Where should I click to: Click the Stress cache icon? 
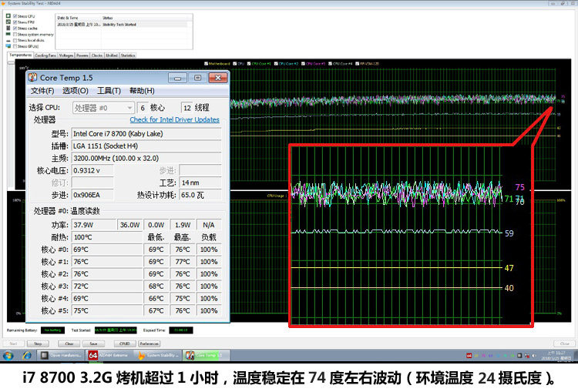(8, 28)
